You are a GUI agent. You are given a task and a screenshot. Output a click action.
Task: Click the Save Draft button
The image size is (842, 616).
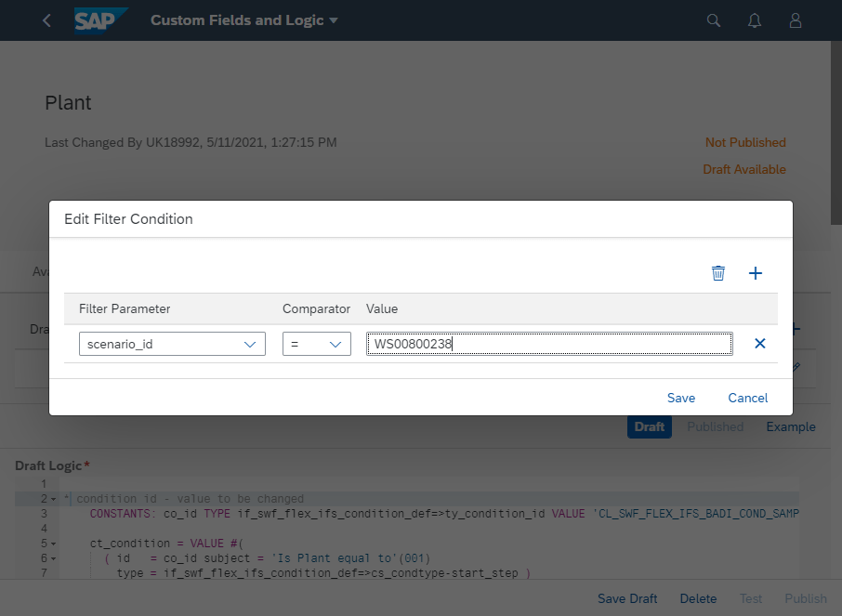point(627,598)
